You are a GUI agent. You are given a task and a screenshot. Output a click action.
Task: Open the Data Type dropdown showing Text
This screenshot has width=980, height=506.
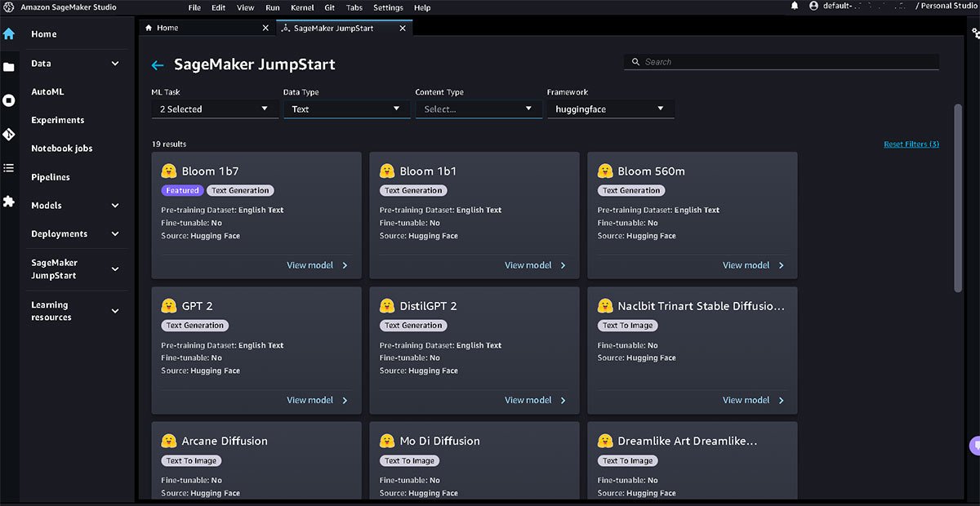pyautogui.click(x=346, y=109)
